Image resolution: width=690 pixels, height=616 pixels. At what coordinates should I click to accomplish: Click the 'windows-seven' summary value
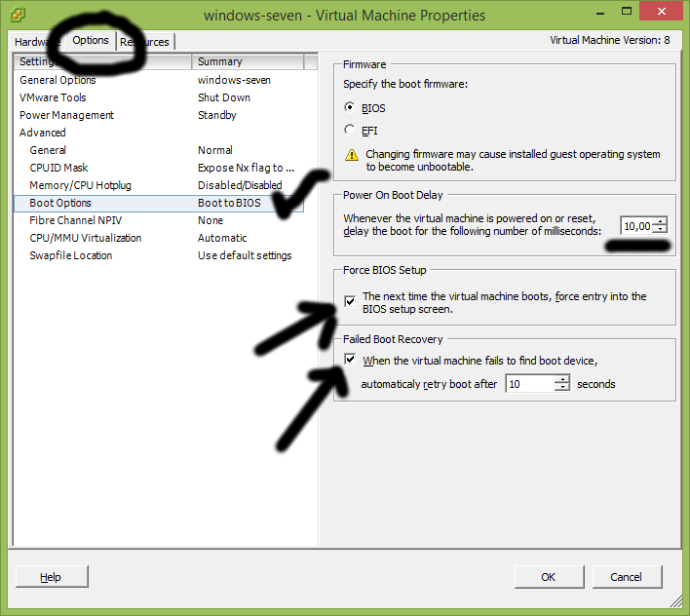click(x=234, y=80)
